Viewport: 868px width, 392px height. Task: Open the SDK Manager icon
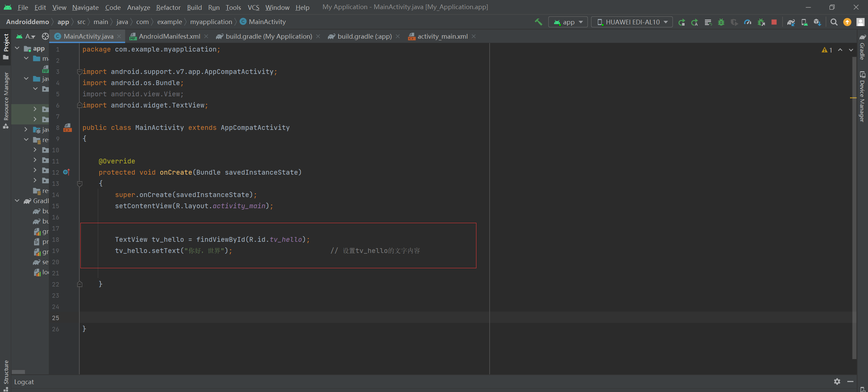pyautogui.click(x=817, y=22)
